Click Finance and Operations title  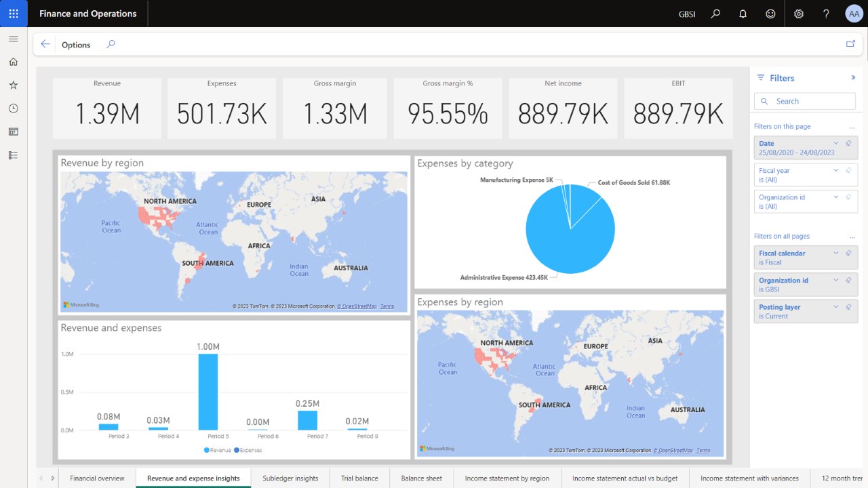pyautogui.click(x=87, y=14)
